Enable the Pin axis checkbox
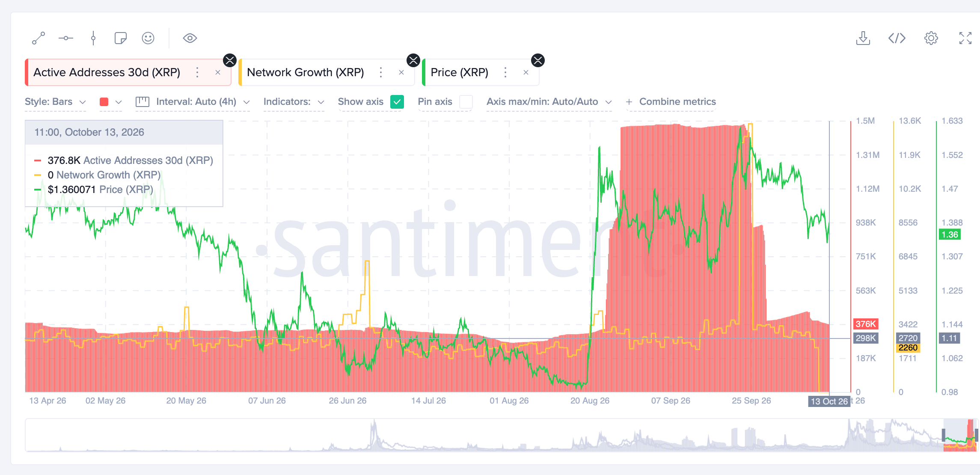 [466, 102]
